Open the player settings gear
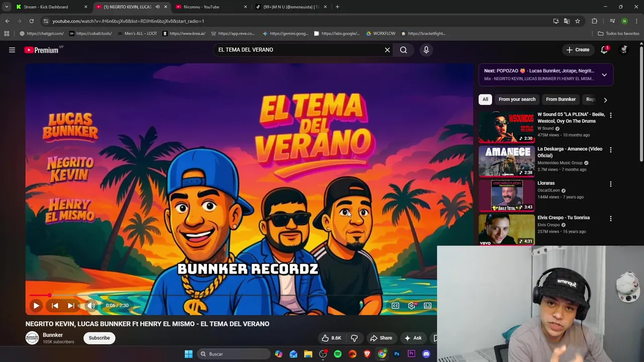The height and width of the screenshot is (362, 644). click(x=412, y=305)
